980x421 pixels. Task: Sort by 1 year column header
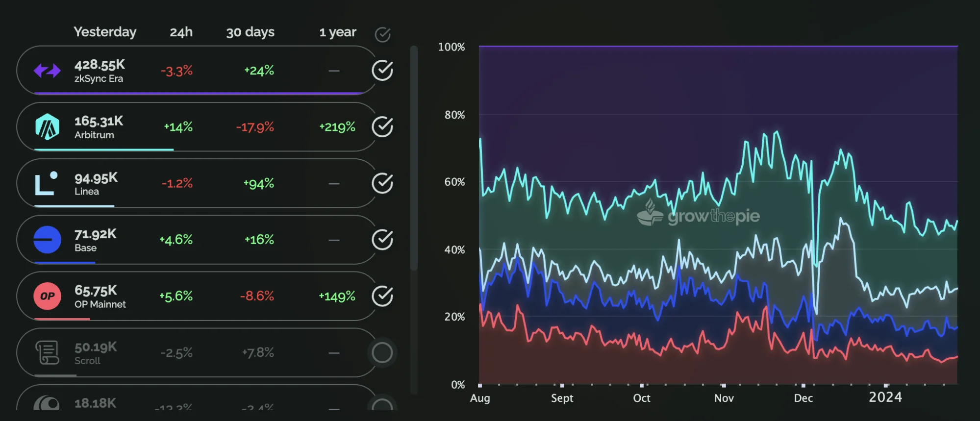[338, 32]
